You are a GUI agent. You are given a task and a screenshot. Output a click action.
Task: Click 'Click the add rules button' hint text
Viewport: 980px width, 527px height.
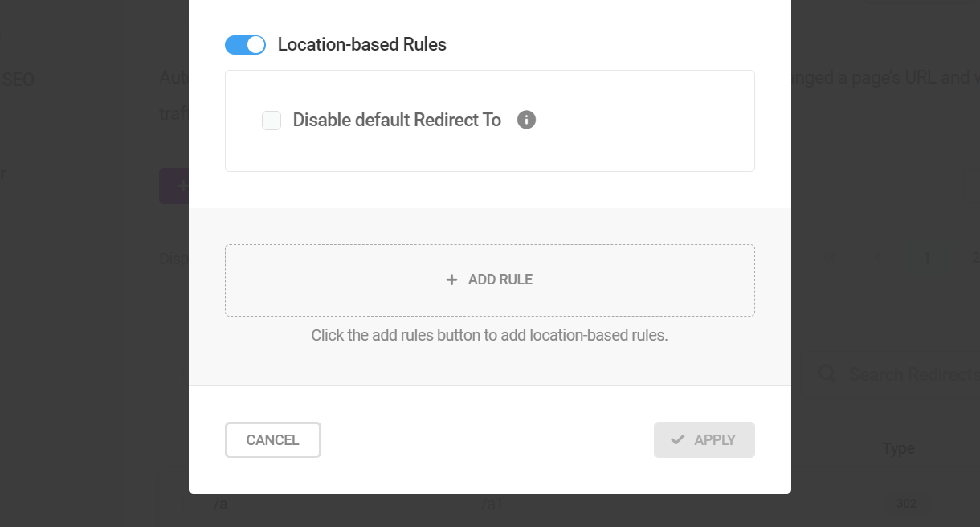[490, 335]
